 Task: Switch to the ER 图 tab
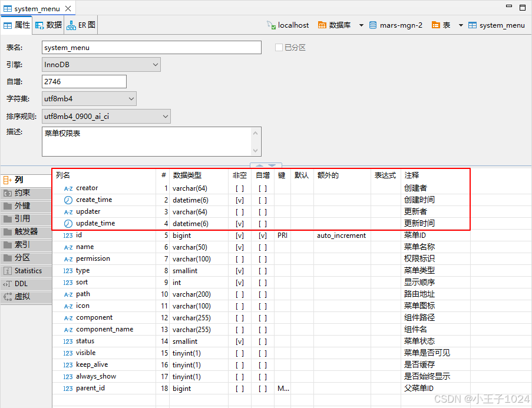81,25
